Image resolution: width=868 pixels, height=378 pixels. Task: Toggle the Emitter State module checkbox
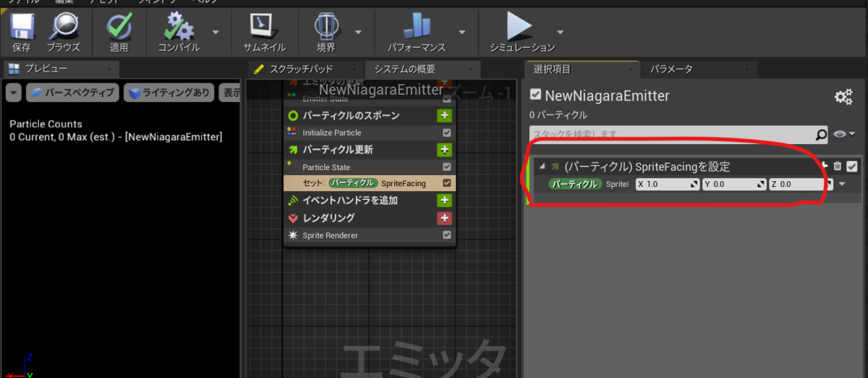point(447,98)
